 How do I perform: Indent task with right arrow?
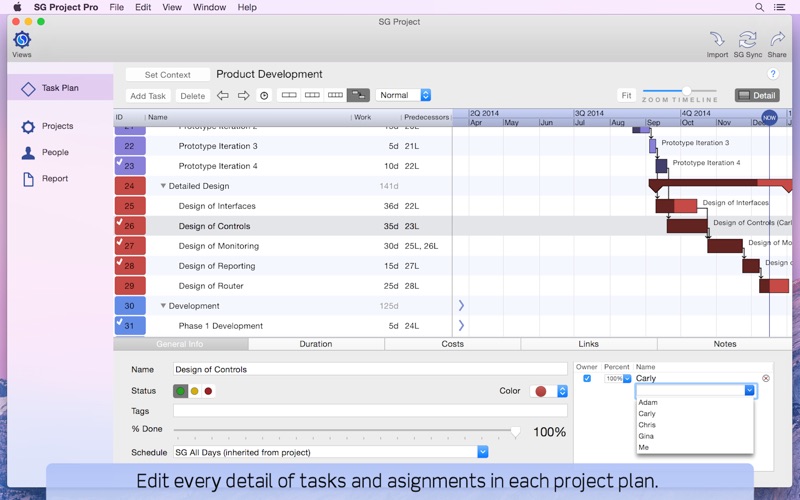[x=243, y=95]
